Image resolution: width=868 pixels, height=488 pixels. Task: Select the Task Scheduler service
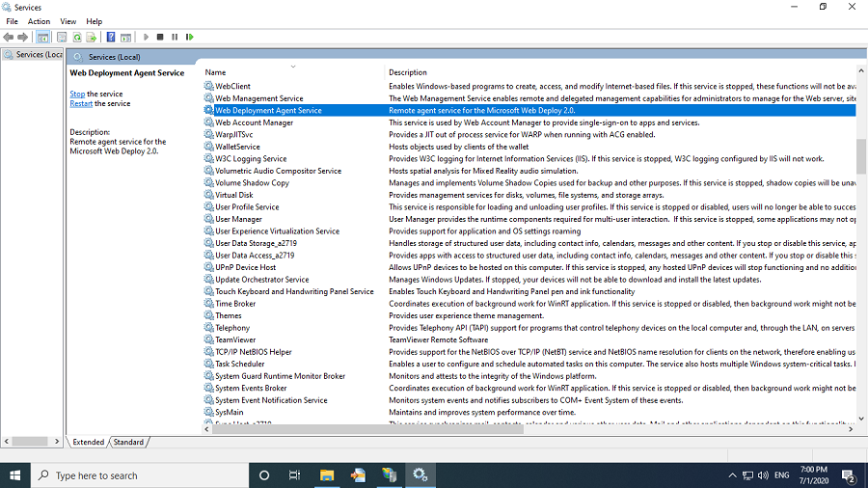529,364
